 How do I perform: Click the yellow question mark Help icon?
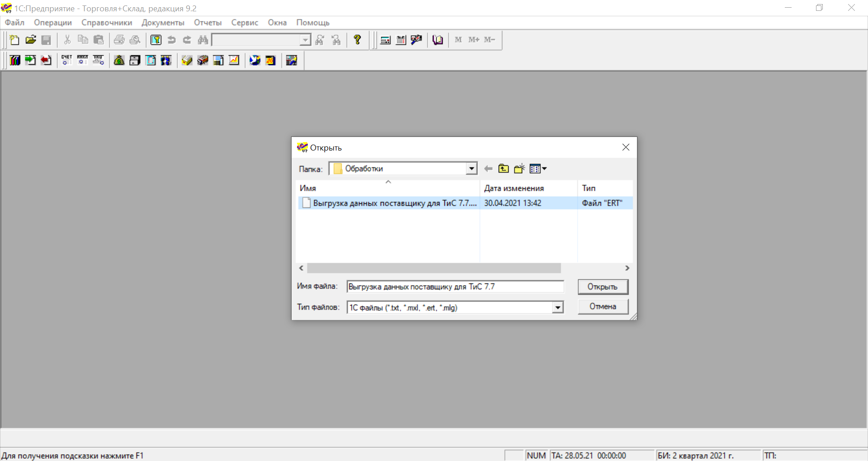(x=358, y=40)
